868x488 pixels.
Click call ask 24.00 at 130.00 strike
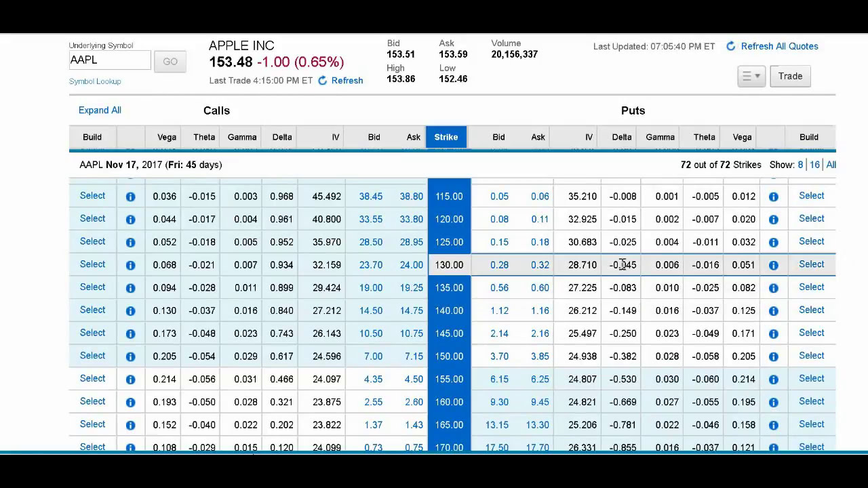[411, 265]
